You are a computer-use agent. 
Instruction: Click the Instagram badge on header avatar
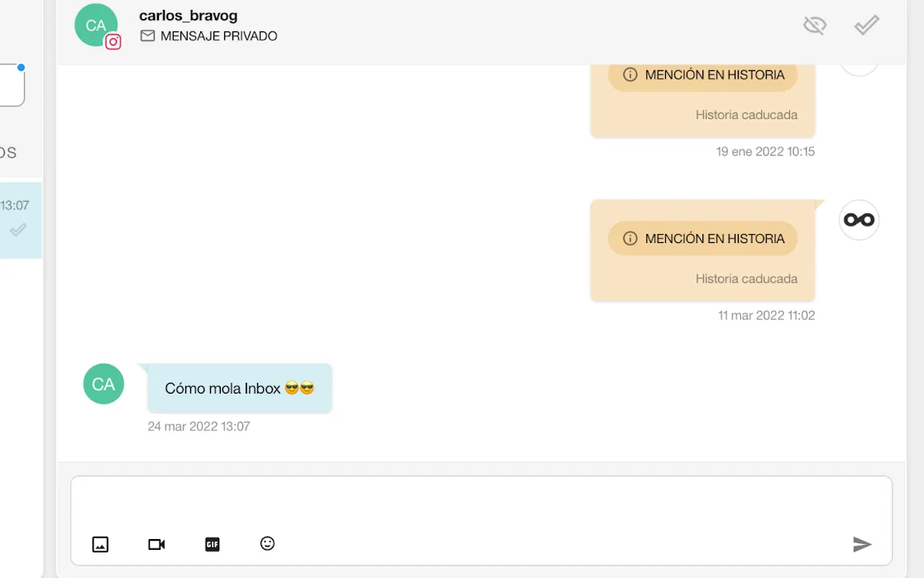coord(113,41)
